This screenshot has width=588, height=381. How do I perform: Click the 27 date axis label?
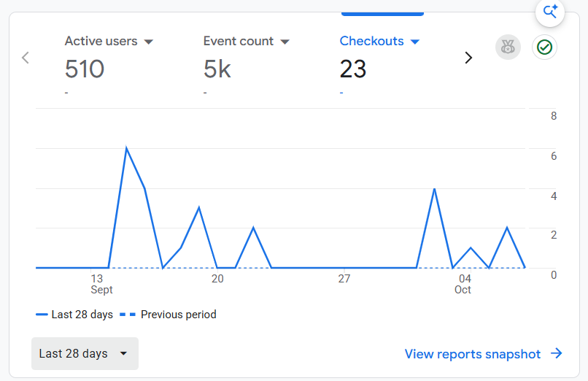[344, 279]
